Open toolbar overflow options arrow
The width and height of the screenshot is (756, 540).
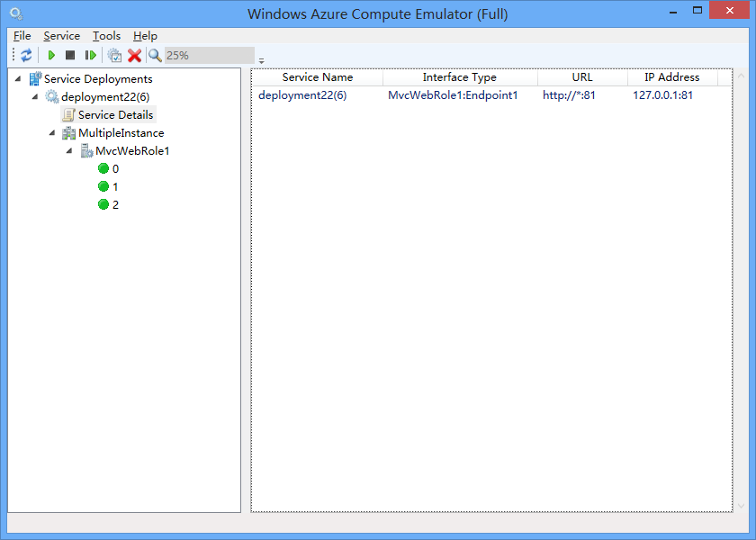click(261, 61)
